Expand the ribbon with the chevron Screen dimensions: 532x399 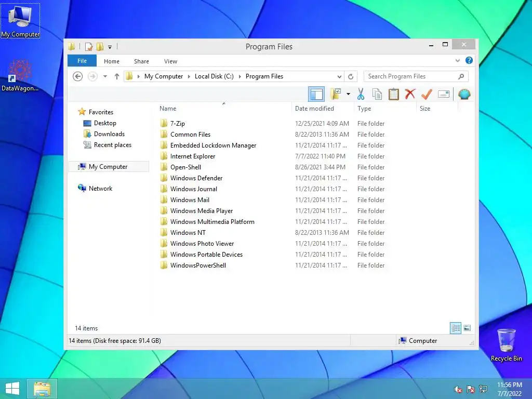click(457, 61)
